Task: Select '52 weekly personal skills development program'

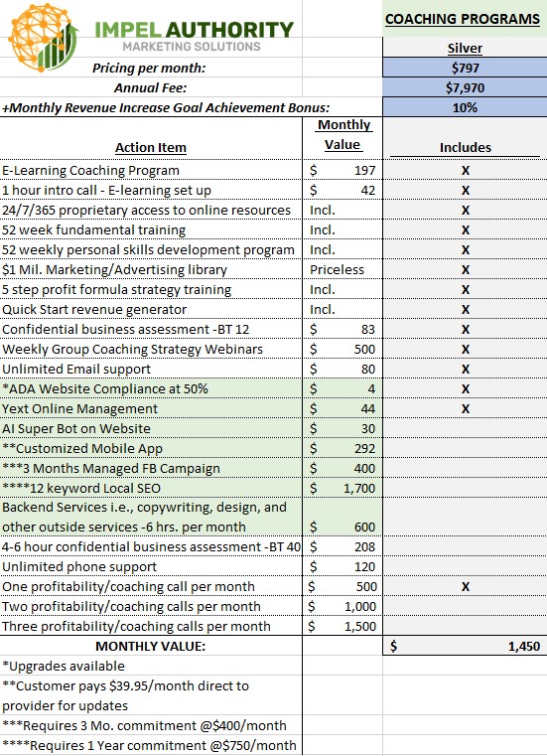Action: coord(148,249)
